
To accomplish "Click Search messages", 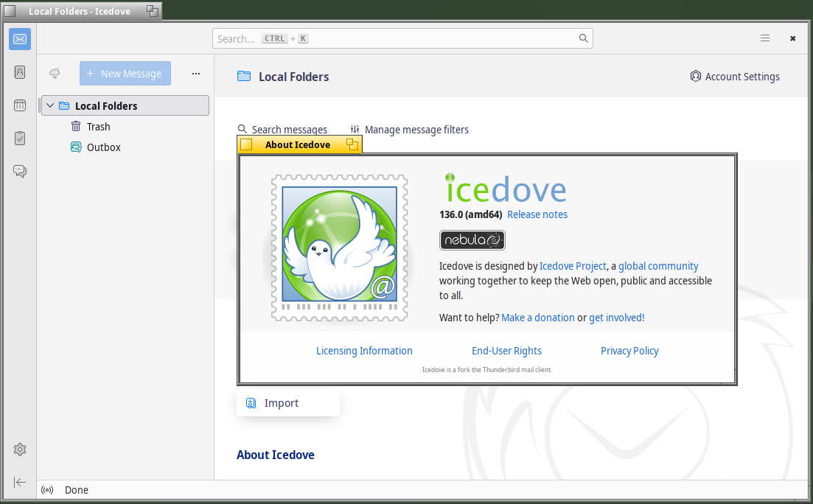I will (282, 129).
